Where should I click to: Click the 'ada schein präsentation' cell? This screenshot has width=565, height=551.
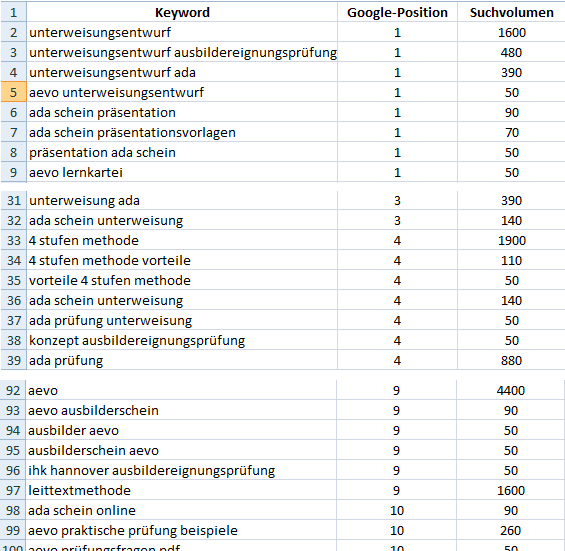182,113
